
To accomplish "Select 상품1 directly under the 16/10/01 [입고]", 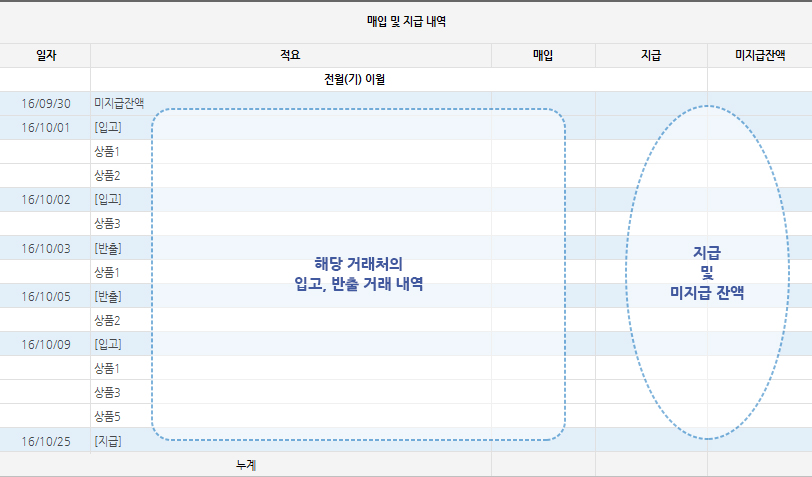I will click(107, 151).
